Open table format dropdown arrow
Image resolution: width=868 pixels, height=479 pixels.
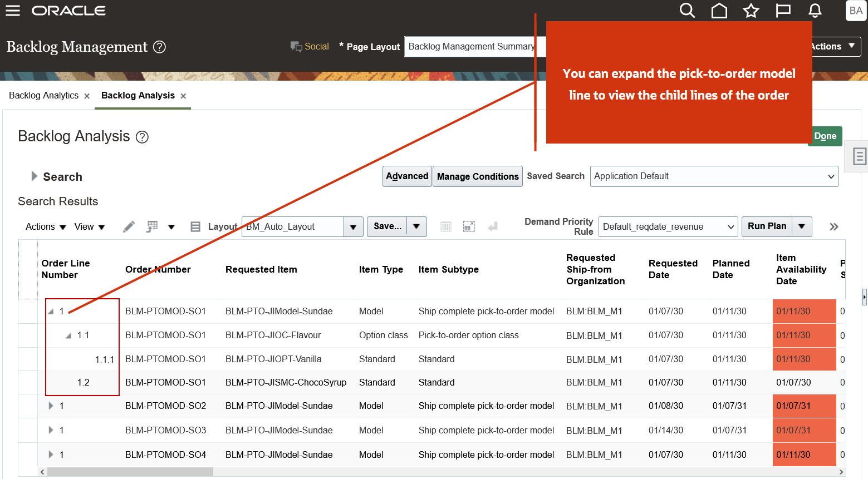[x=171, y=227]
